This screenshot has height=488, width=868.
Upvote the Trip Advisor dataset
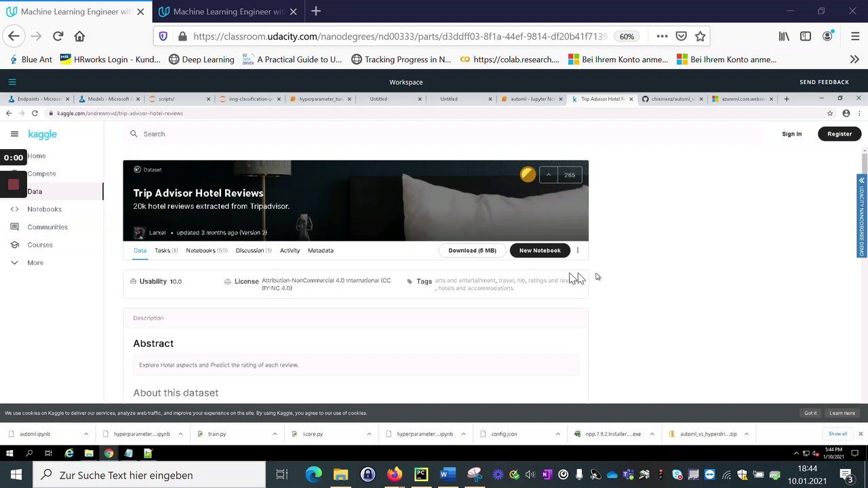[x=548, y=175]
